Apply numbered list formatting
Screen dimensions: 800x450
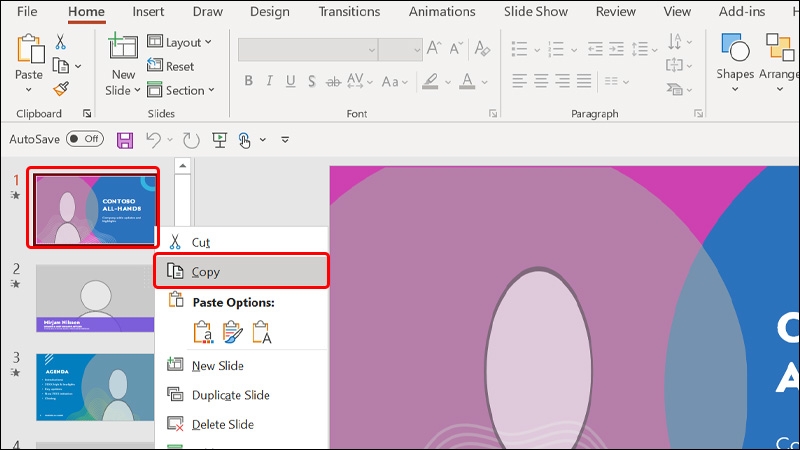pyautogui.click(x=556, y=49)
